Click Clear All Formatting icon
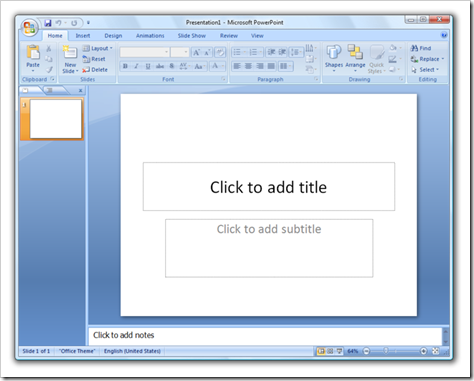 click(x=220, y=52)
